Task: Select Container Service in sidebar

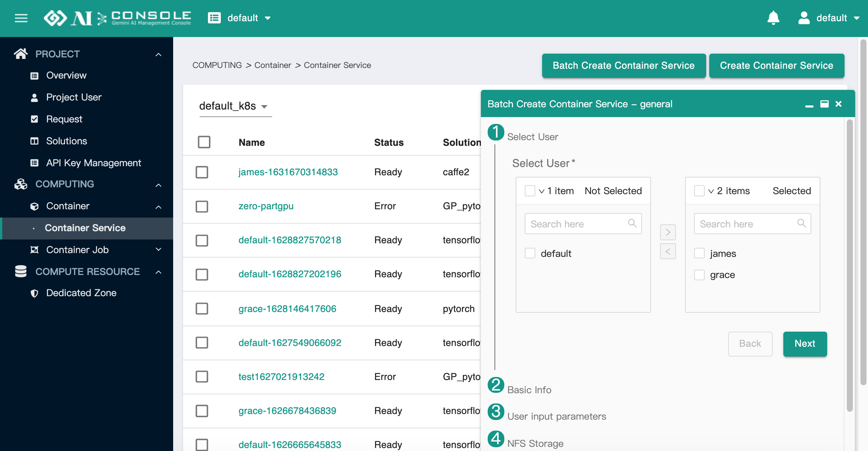Action: (87, 228)
